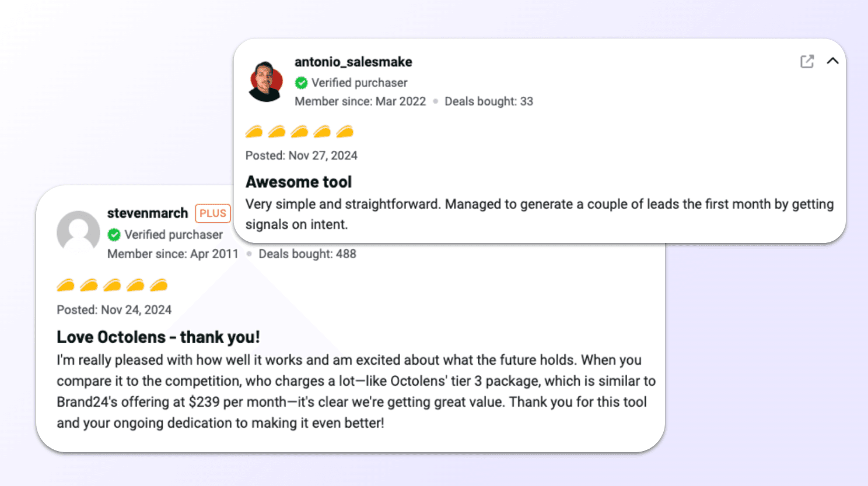868x486 pixels.
Task: Click the green verified purchaser checkmark on stevenmarch's review
Action: click(114, 235)
